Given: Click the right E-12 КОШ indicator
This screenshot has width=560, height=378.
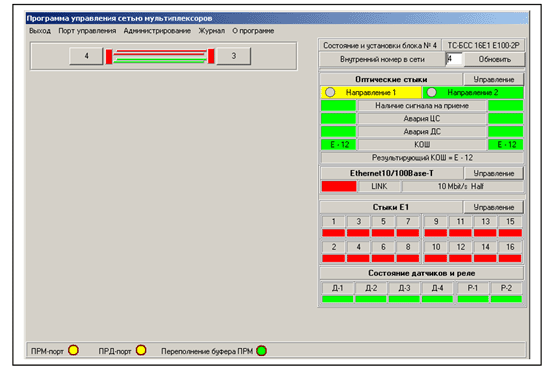Looking at the screenshot, I should [505, 145].
